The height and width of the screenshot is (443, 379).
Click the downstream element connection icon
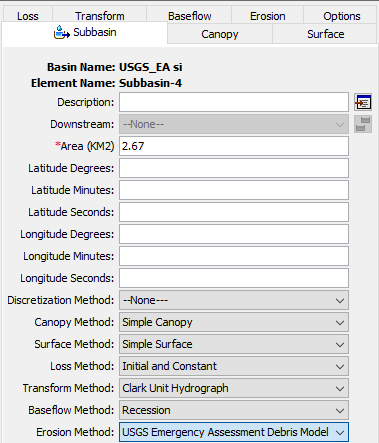tap(363, 124)
